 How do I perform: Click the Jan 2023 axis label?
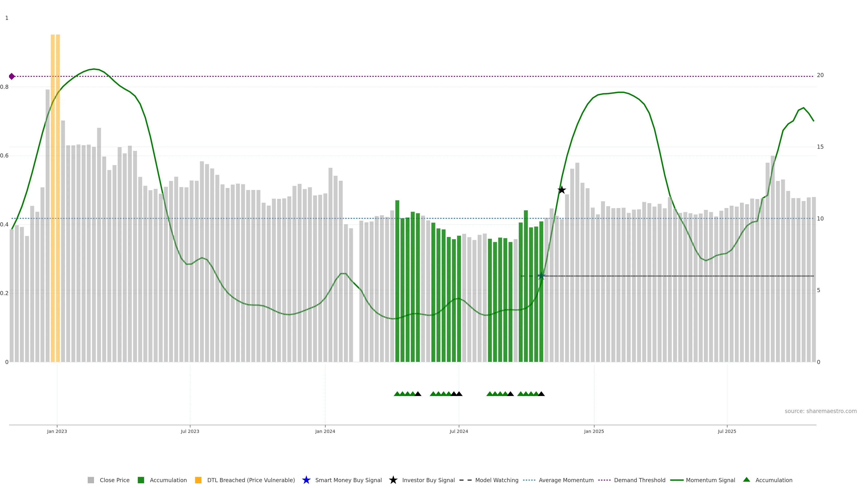[57, 431]
